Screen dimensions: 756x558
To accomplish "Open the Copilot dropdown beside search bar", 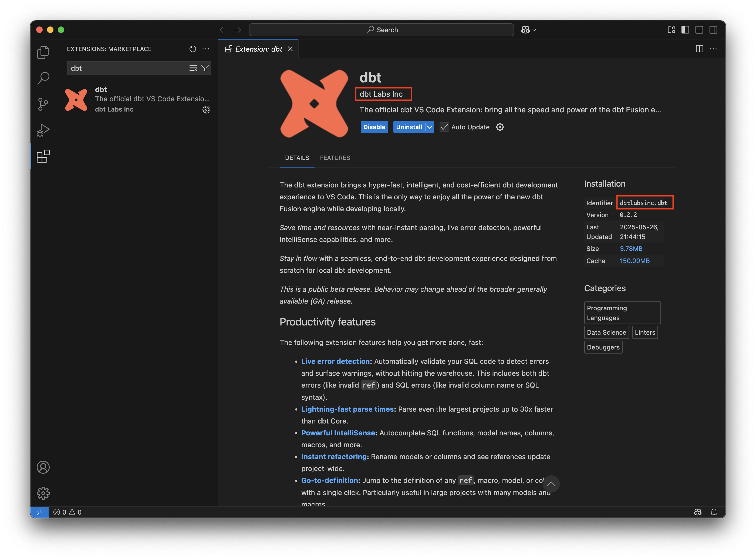I will pos(528,30).
